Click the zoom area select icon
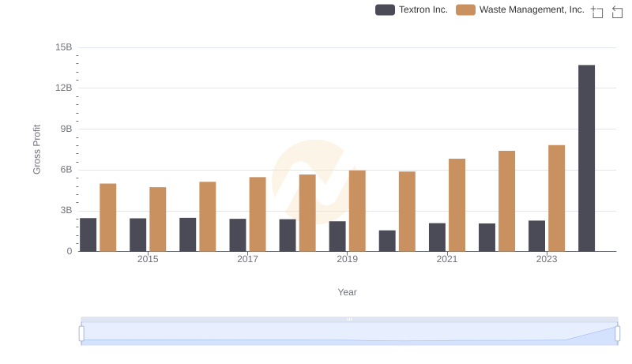Viewport: 632px width, 364px height. [x=597, y=12]
